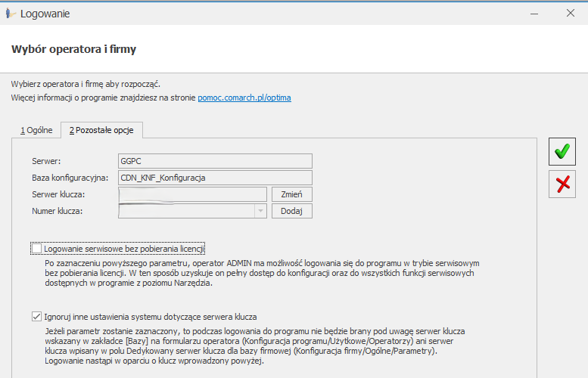
Task: Confirm login with the green checkmark button
Action: tap(562, 151)
